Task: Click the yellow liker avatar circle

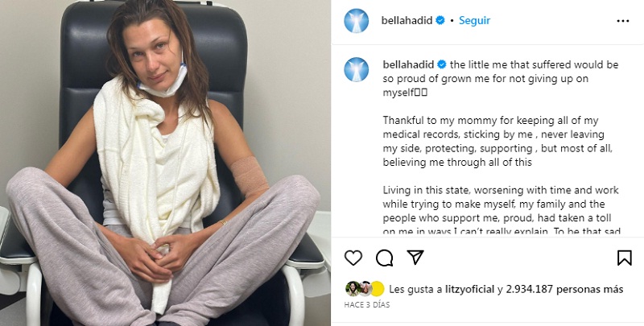Action: tap(377, 289)
